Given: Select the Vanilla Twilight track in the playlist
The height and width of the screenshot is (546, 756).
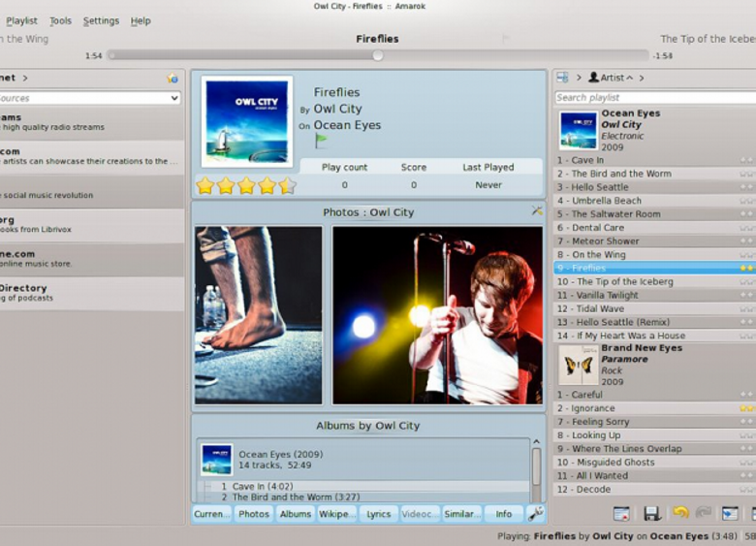Looking at the screenshot, I should pos(654,295).
